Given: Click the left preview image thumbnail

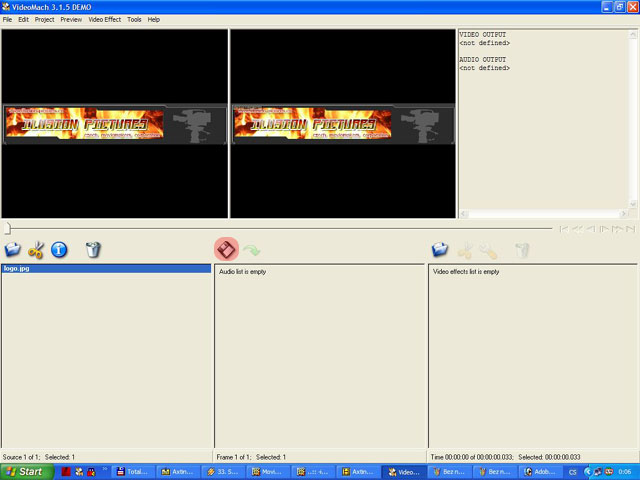Looking at the screenshot, I should tap(115, 124).
